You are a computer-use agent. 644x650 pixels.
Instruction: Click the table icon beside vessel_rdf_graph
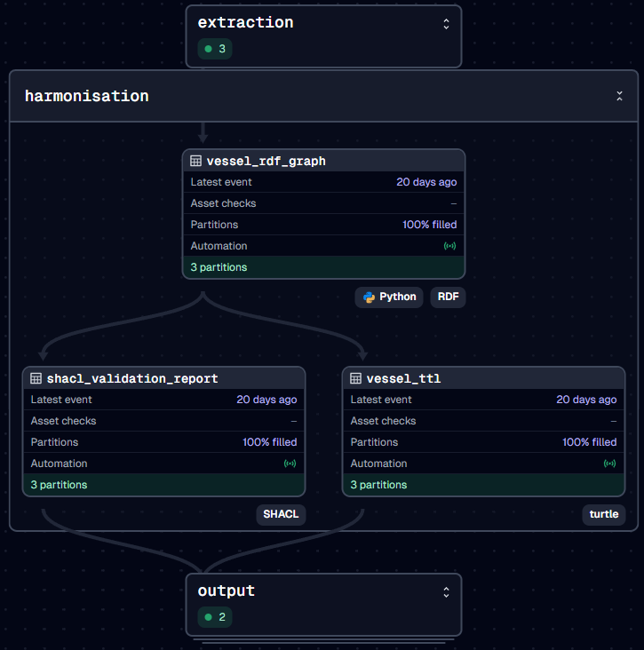(196, 161)
